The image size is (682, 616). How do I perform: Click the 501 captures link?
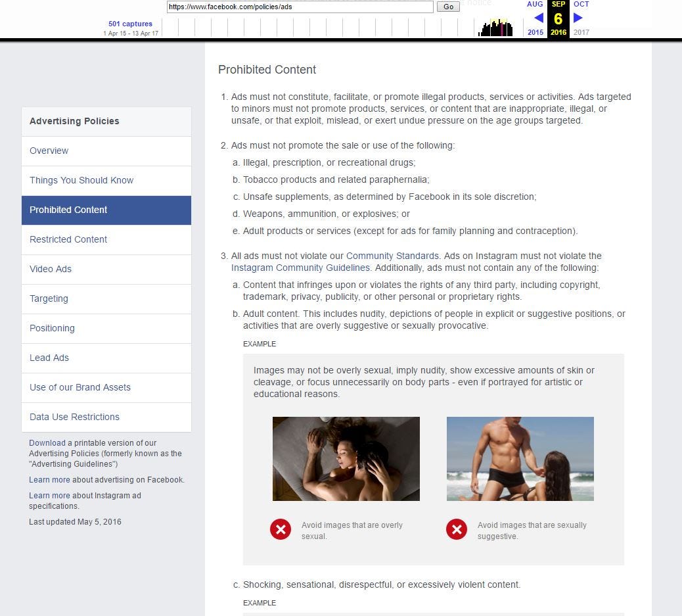(129, 23)
